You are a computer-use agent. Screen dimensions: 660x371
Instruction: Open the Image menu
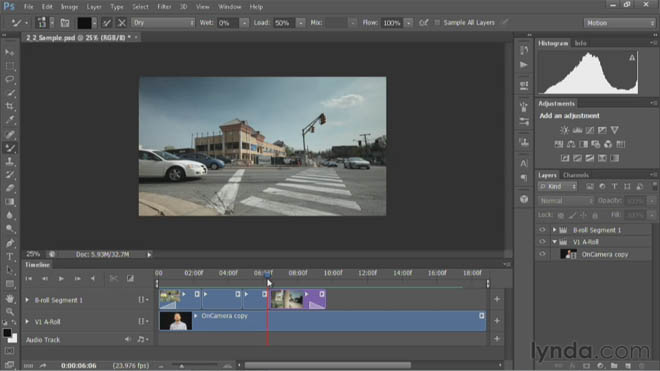pos(69,7)
